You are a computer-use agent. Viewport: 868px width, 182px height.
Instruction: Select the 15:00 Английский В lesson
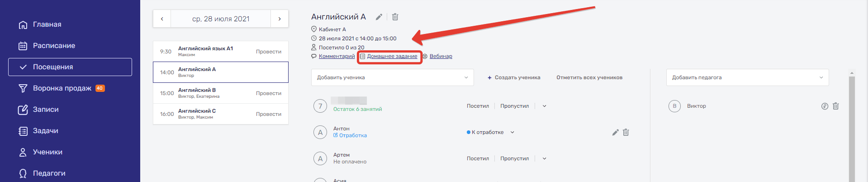[220, 93]
